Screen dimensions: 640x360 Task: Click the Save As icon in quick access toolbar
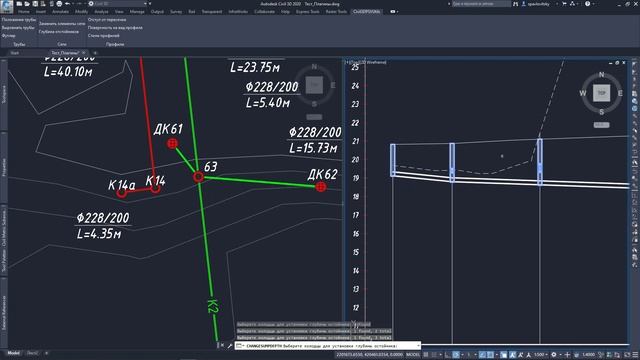pos(43,4)
